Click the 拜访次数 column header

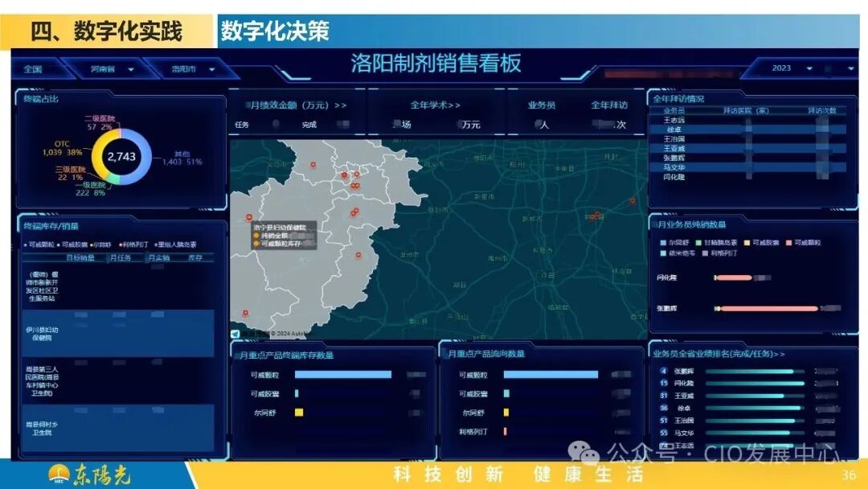coord(821,111)
